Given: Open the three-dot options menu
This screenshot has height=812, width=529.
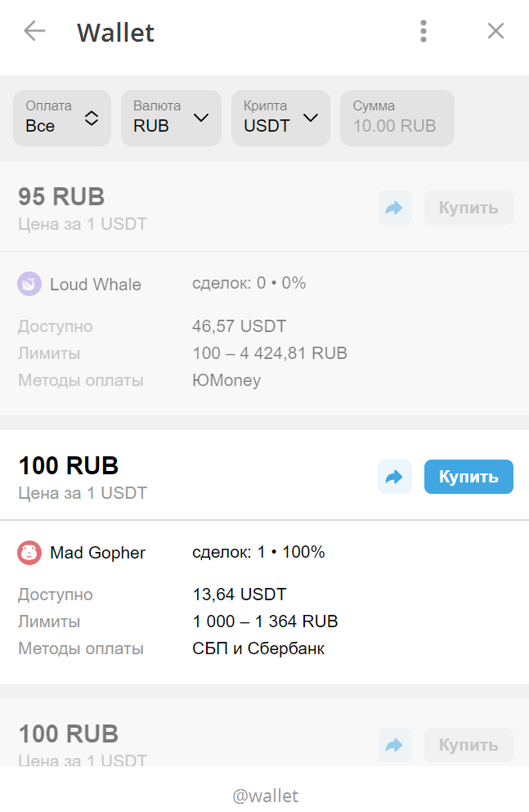Looking at the screenshot, I should (x=424, y=31).
